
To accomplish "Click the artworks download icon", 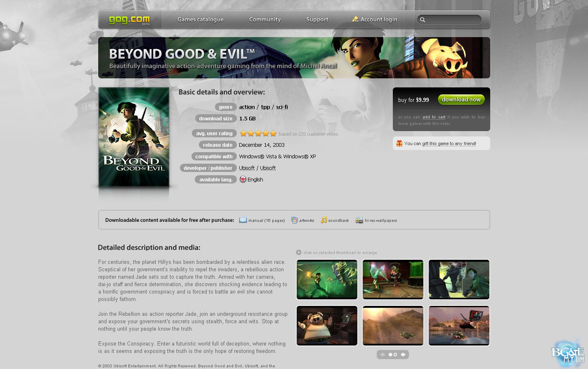I will [x=295, y=220].
